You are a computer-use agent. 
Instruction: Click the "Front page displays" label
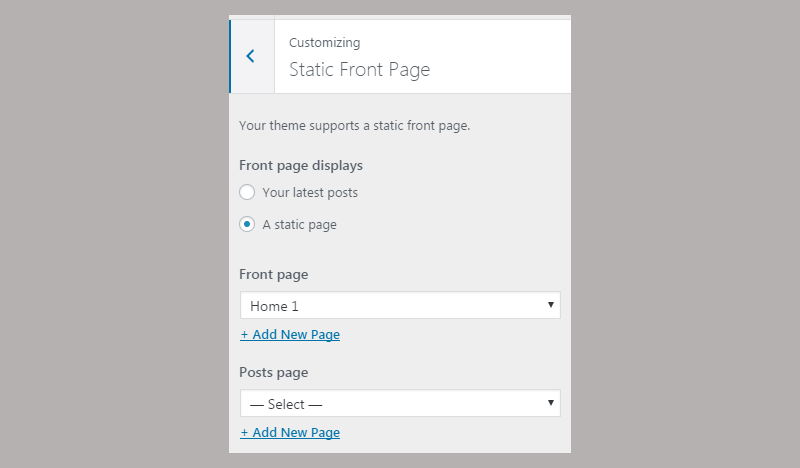[301, 165]
